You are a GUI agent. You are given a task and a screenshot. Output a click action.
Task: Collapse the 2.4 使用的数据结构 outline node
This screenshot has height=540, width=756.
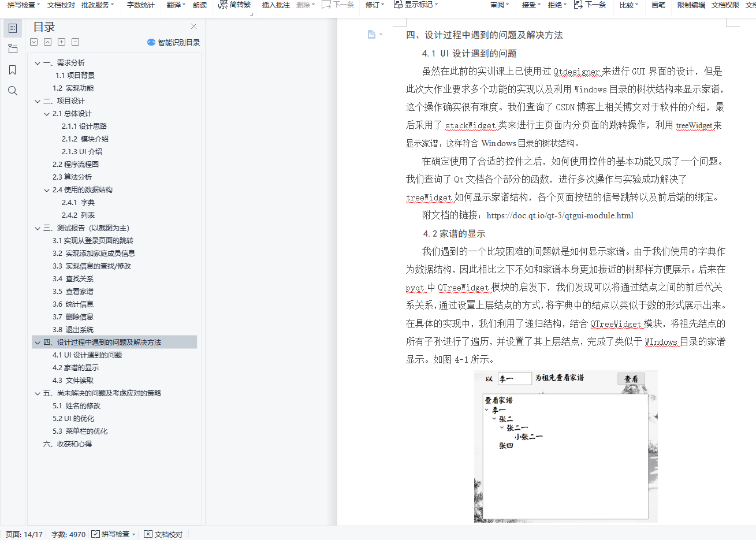pyautogui.click(x=47, y=190)
